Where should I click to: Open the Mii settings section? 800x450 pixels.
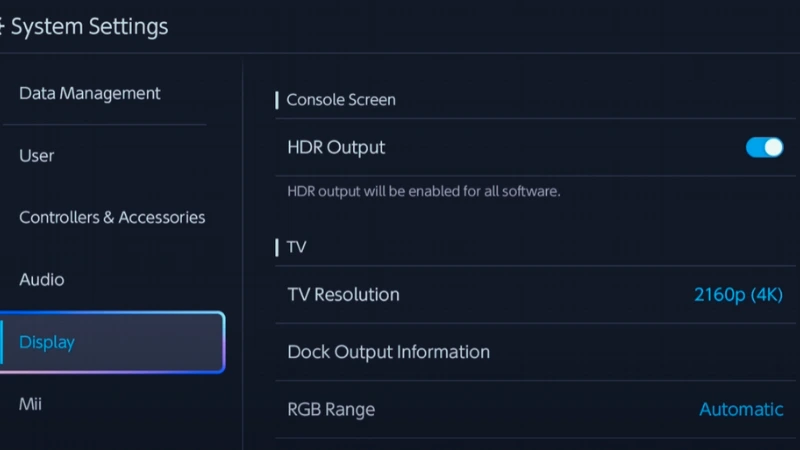click(x=31, y=404)
